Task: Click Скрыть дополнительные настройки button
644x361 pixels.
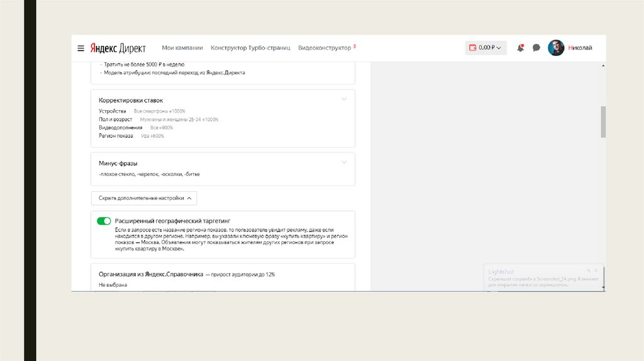Action: click(144, 198)
